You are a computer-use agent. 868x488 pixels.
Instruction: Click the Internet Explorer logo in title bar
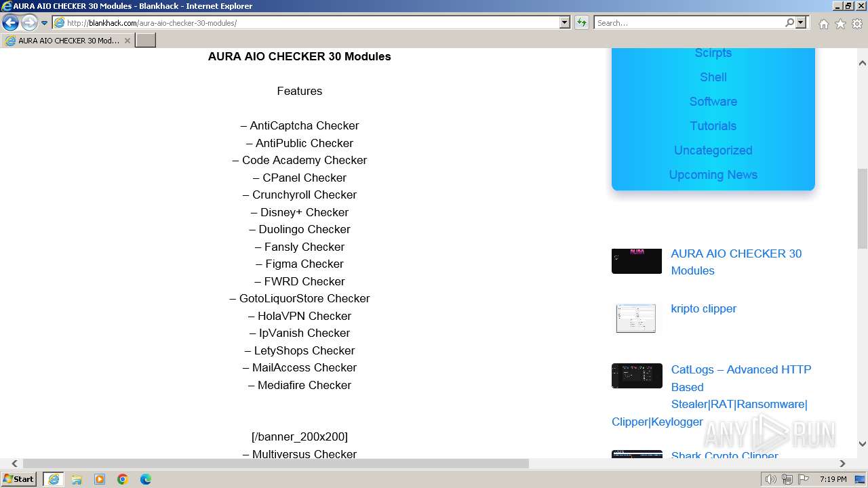7,6
